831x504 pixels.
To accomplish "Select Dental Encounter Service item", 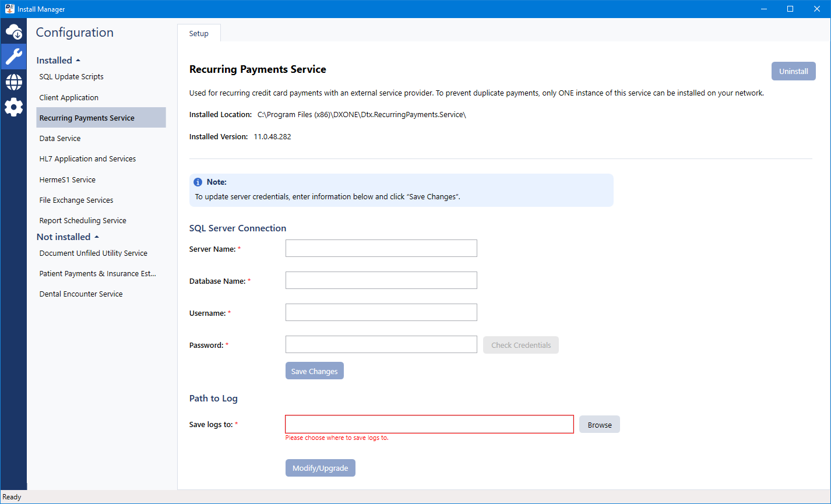I will (x=81, y=294).
